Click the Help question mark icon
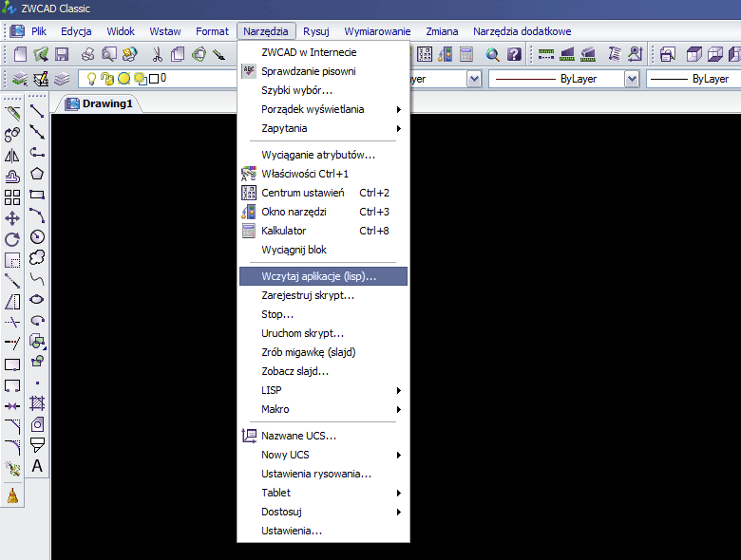Image resolution: width=741 pixels, height=560 pixels. click(x=514, y=54)
